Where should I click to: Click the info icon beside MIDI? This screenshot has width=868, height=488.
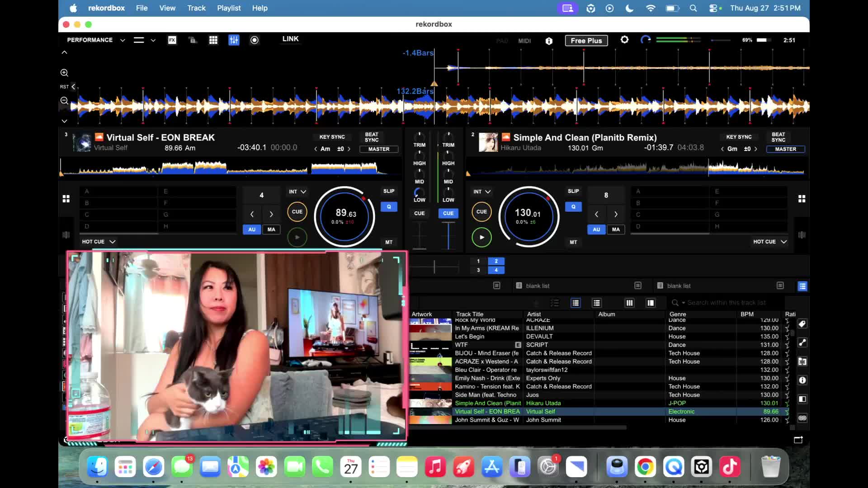click(x=549, y=41)
